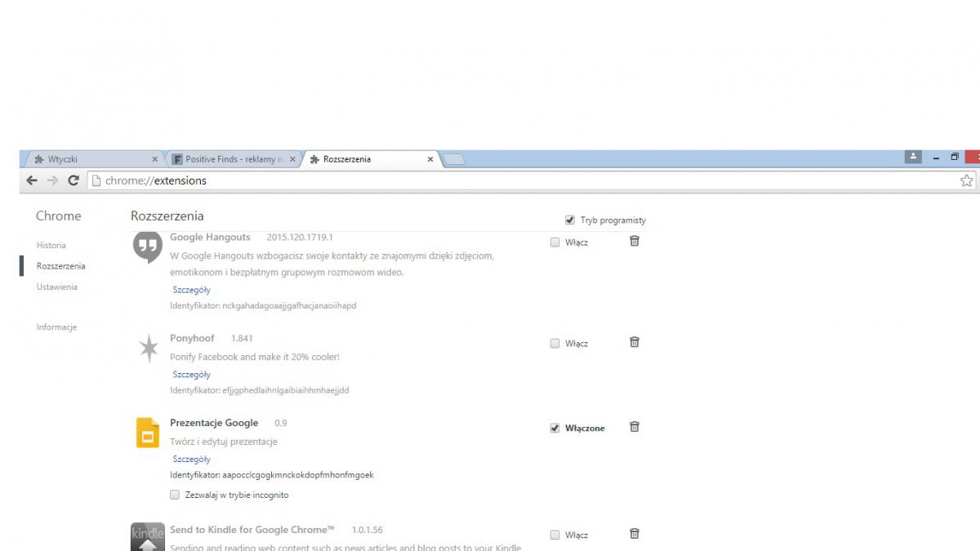Open a new tab with the new-tab button
The image size is (980, 551).
pos(453,159)
